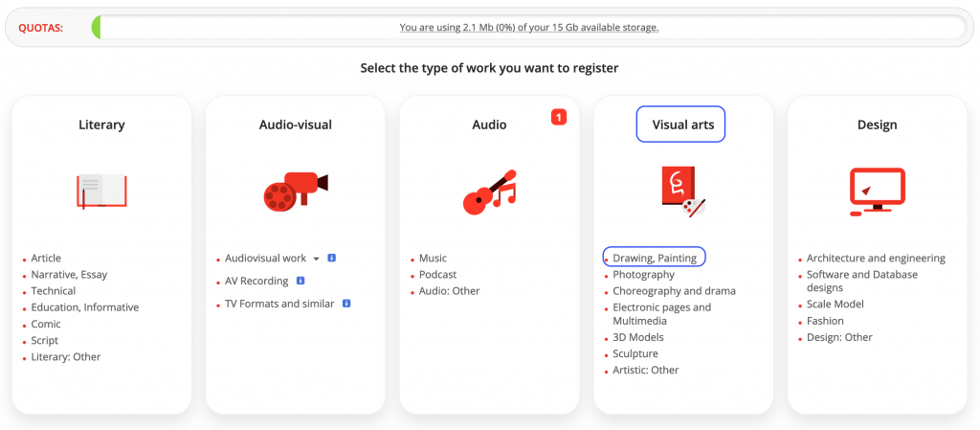Click the Design computer monitor icon
The image size is (980, 430).
tap(877, 191)
